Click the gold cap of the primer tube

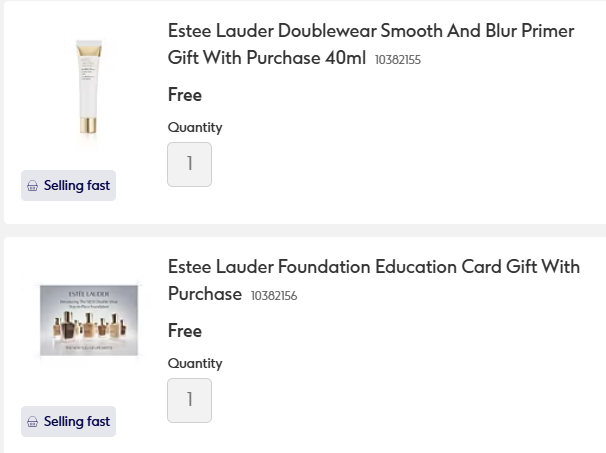coord(90,127)
